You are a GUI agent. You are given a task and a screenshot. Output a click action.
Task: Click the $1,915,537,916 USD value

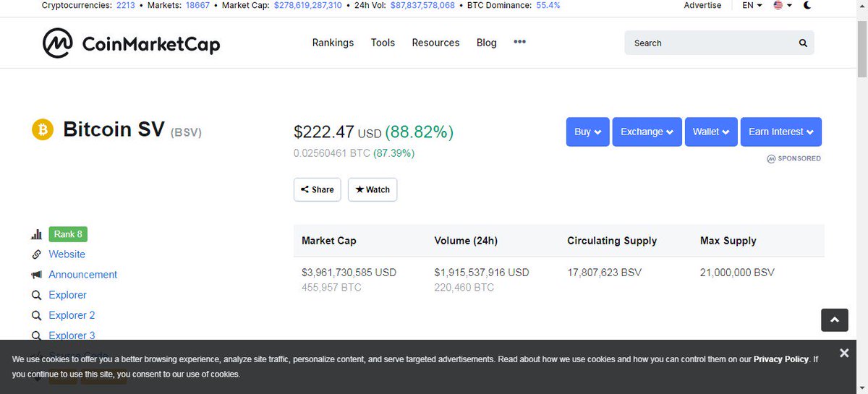tap(482, 273)
